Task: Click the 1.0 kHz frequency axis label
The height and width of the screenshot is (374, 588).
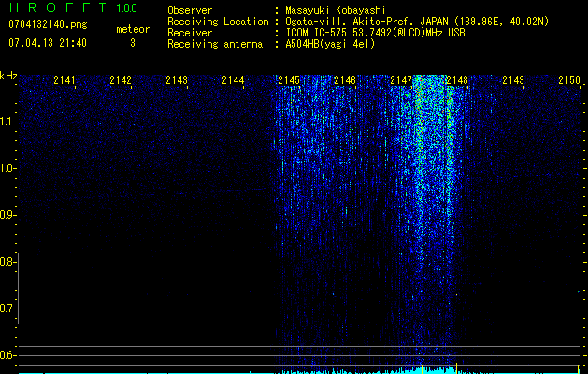Action: (x=7, y=168)
